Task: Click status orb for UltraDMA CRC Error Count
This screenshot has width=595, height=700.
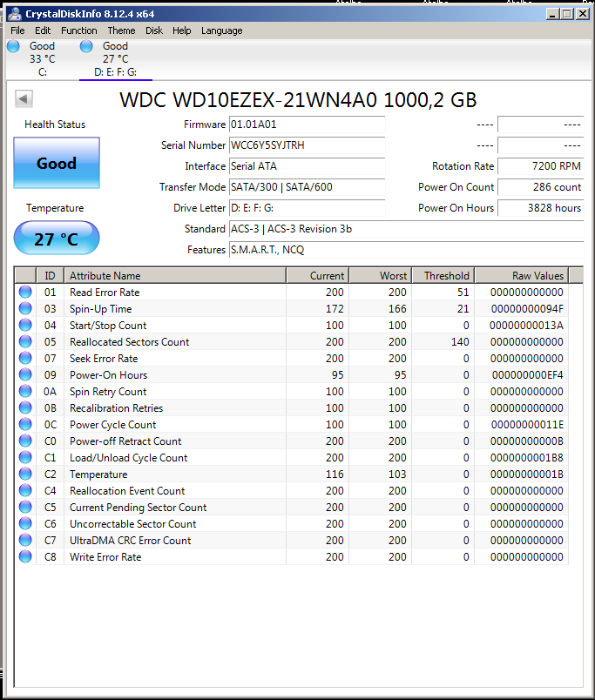Action: click(25, 540)
